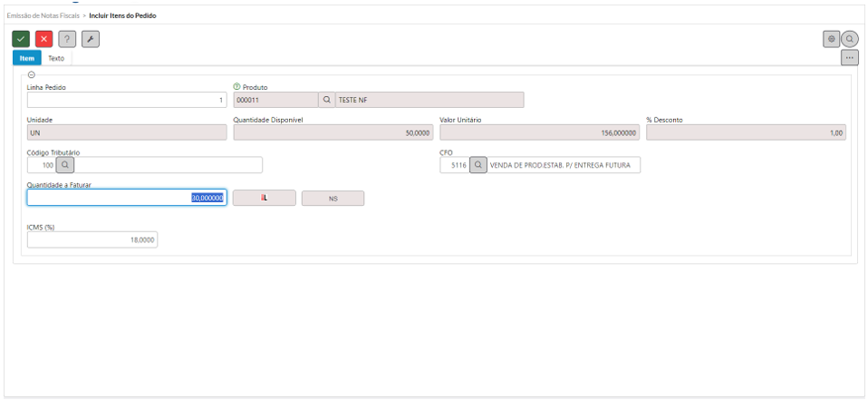Focus Código Tributário code field 100
The width and height of the screenshot is (868, 400).
[x=42, y=165]
